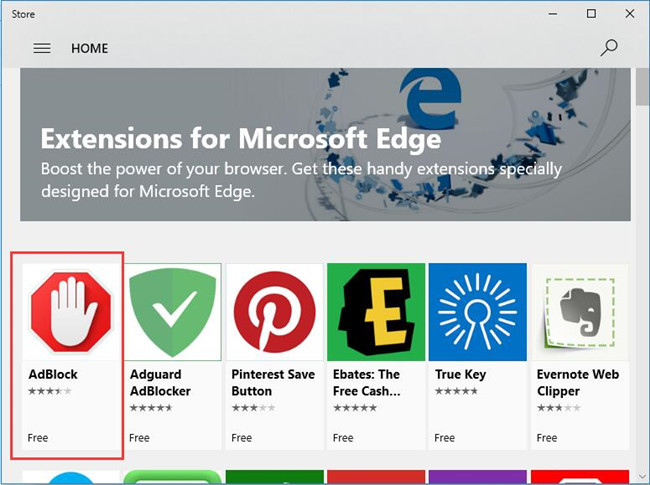
Task: Click the Adguard AdBlocker title
Action: point(160,383)
